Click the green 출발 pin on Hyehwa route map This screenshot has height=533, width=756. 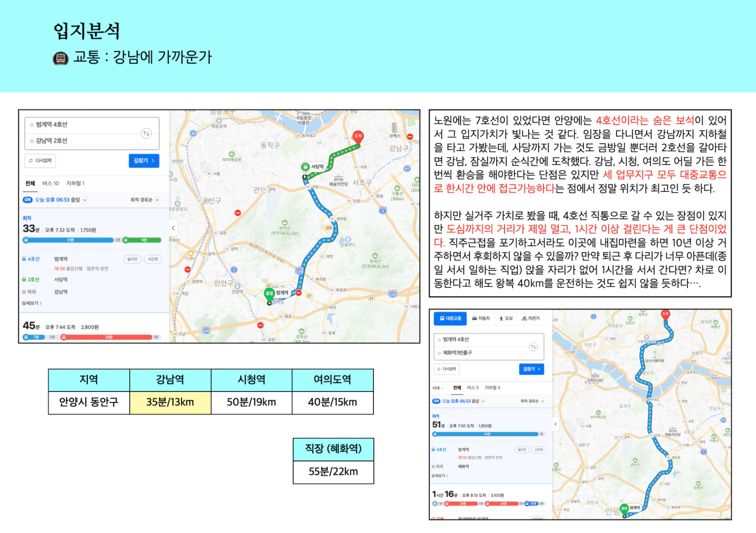pos(624,509)
